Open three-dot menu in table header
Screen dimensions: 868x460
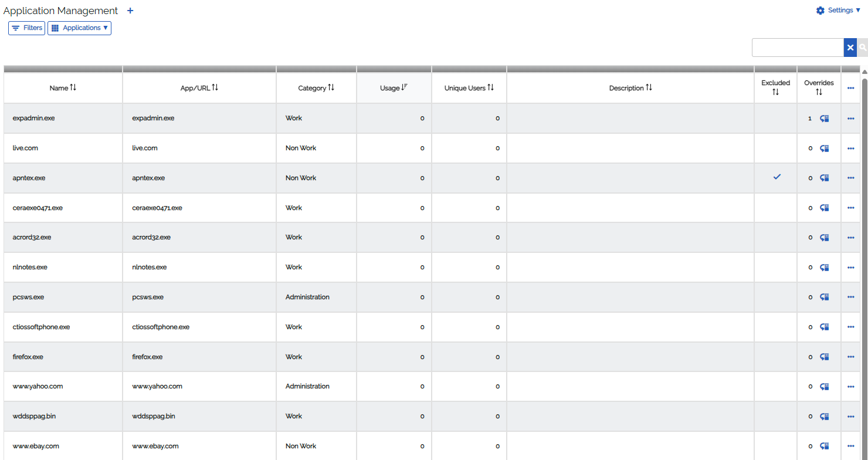(x=850, y=88)
